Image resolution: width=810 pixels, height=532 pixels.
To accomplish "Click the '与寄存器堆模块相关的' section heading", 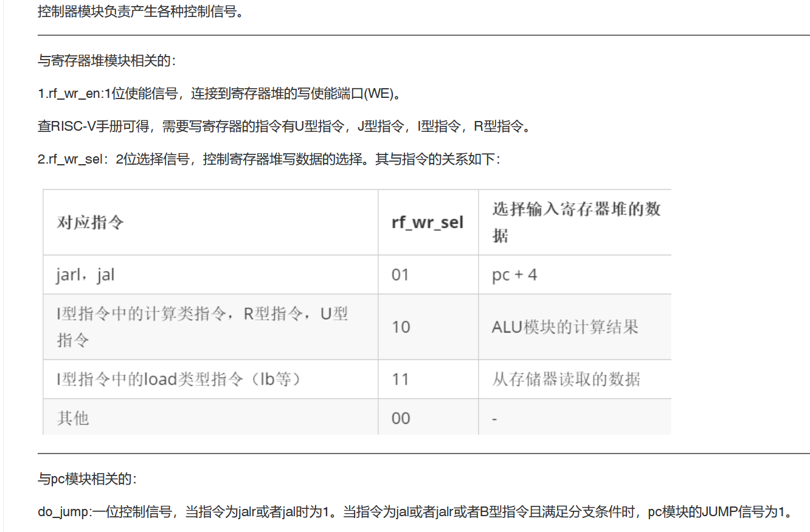I will point(106,61).
